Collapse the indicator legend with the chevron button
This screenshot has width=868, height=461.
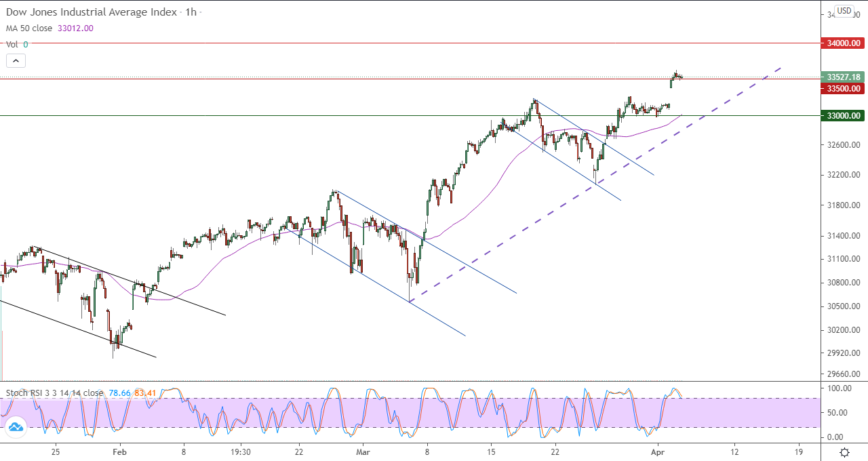pyautogui.click(x=16, y=60)
